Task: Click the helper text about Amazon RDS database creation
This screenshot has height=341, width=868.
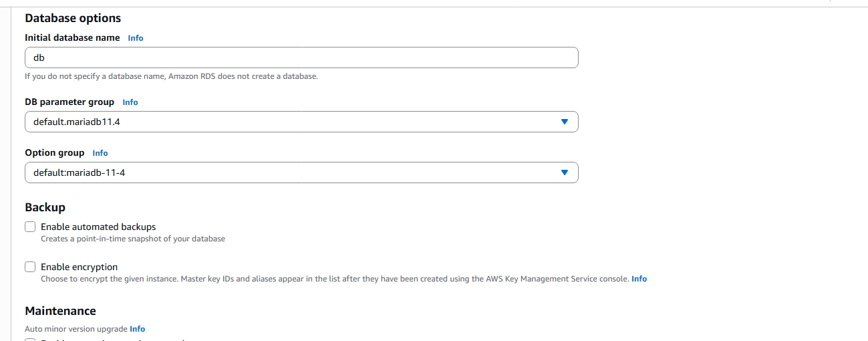Action: pyautogui.click(x=171, y=76)
